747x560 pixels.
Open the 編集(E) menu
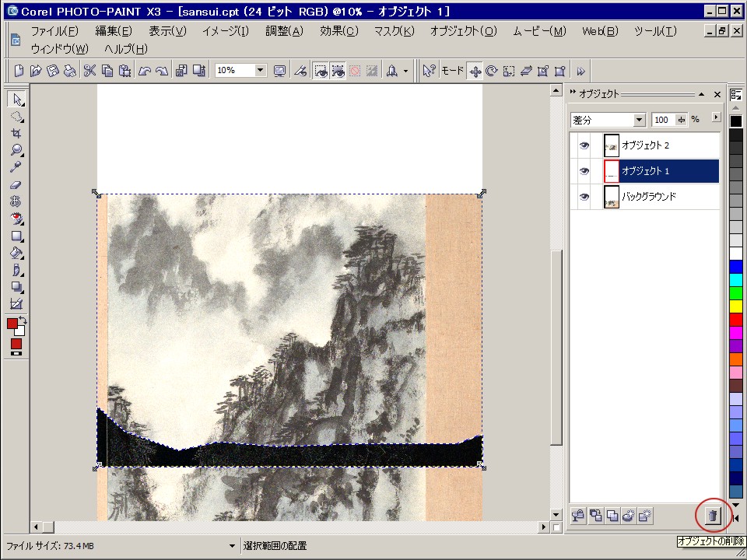[x=114, y=31]
